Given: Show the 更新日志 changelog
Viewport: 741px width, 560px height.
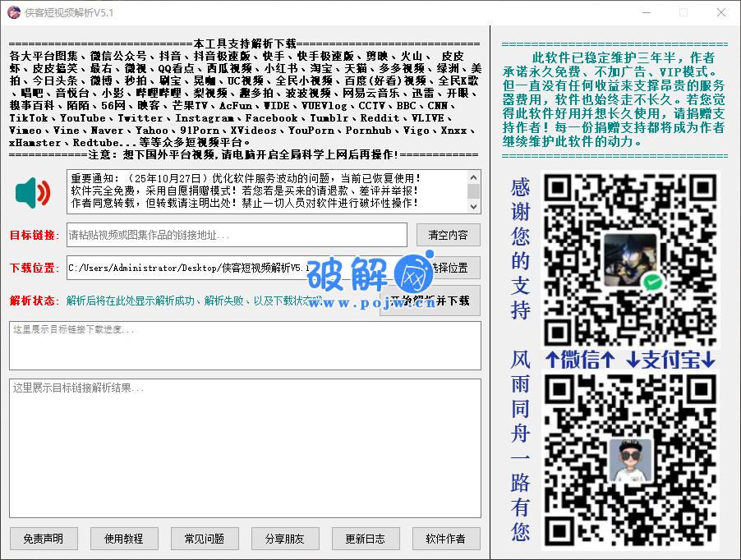Looking at the screenshot, I should pos(366,539).
